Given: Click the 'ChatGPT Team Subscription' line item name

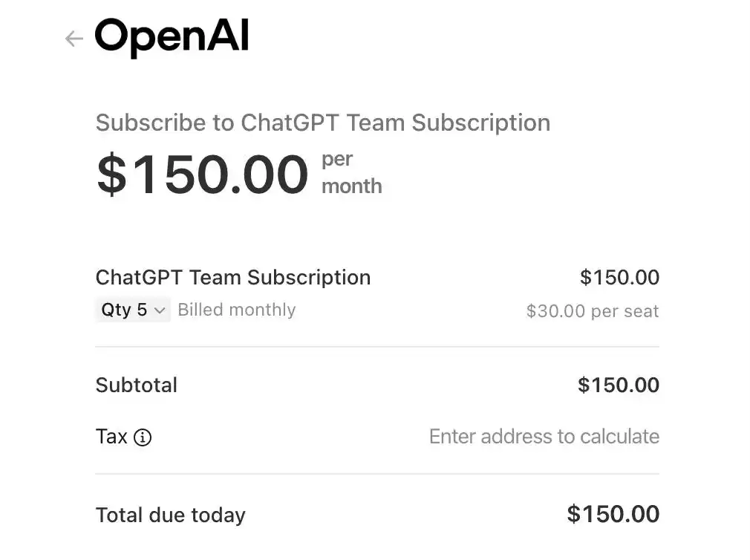Looking at the screenshot, I should point(232,277).
